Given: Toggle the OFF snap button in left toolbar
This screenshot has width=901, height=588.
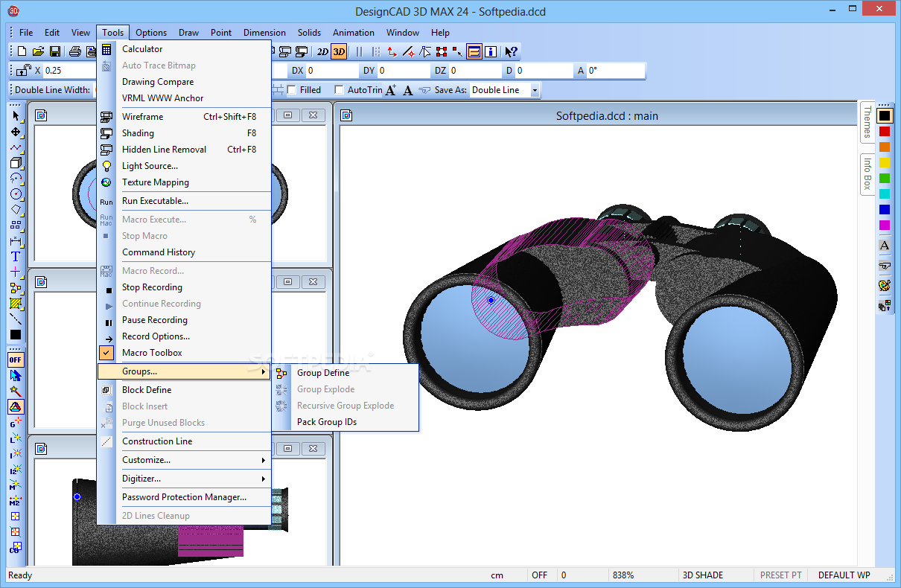Looking at the screenshot, I should tap(16, 359).
